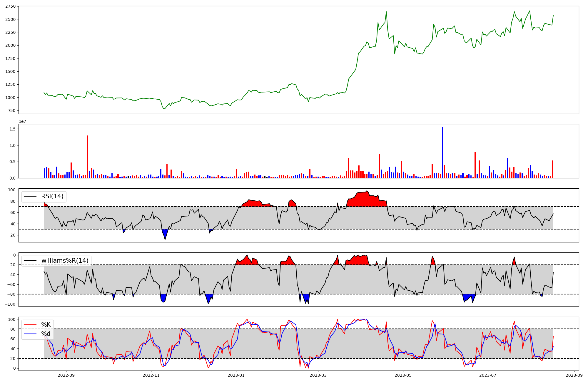The height and width of the screenshot is (382, 588).
Task: Click the 2023-09 x-axis date label
Action: (x=574, y=375)
